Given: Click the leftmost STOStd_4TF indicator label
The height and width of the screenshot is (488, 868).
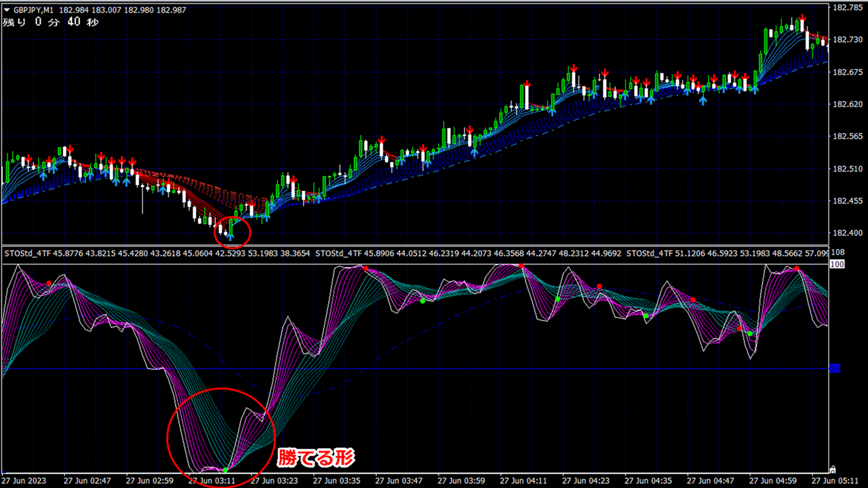Looking at the screenshot, I should coord(27,253).
